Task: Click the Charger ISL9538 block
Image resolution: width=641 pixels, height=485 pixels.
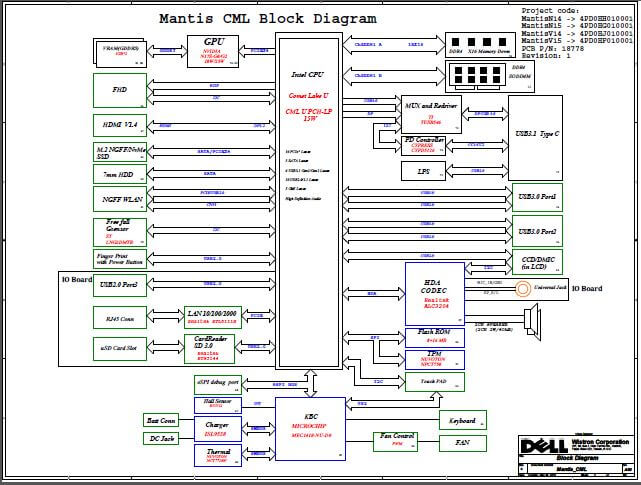Action: [x=215, y=430]
